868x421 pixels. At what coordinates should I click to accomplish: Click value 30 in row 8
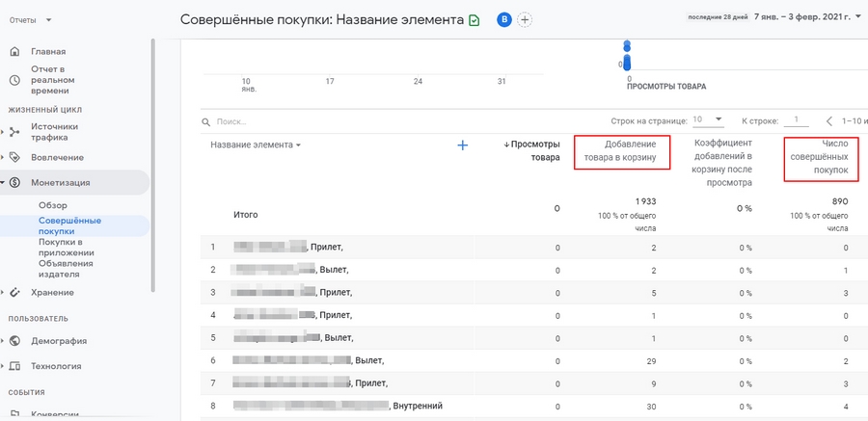[x=652, y=407]
